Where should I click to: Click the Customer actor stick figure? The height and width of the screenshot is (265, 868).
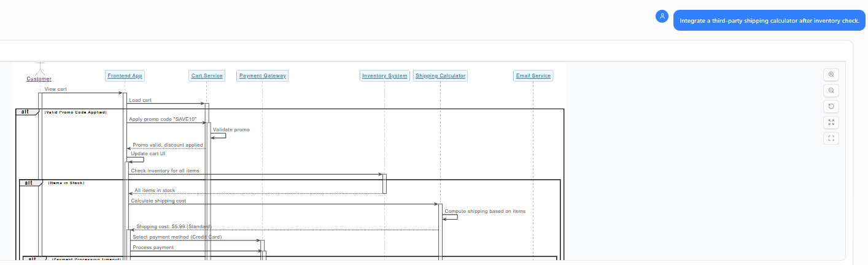point(40,67)
